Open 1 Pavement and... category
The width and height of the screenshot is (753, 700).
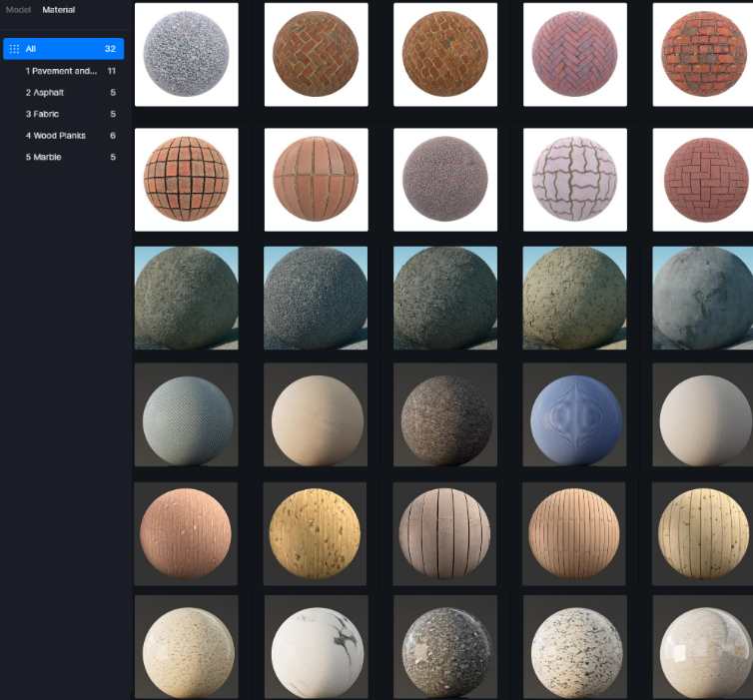tap(63, 71)
